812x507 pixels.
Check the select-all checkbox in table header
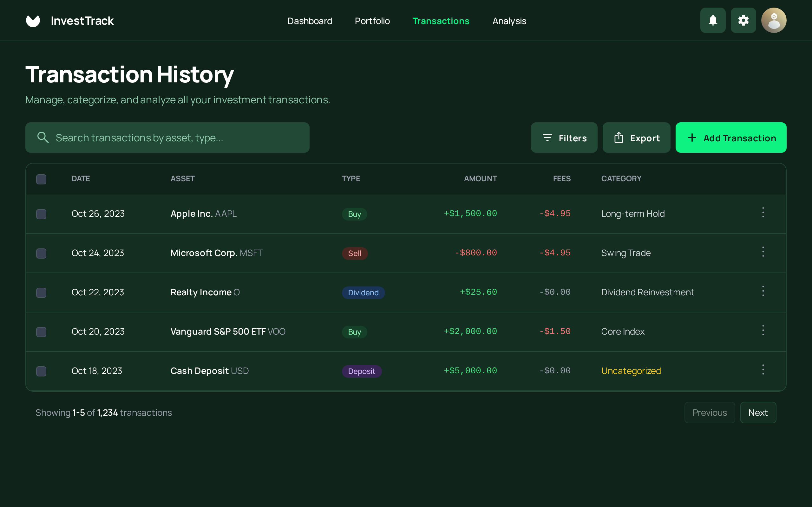point(41,179)
